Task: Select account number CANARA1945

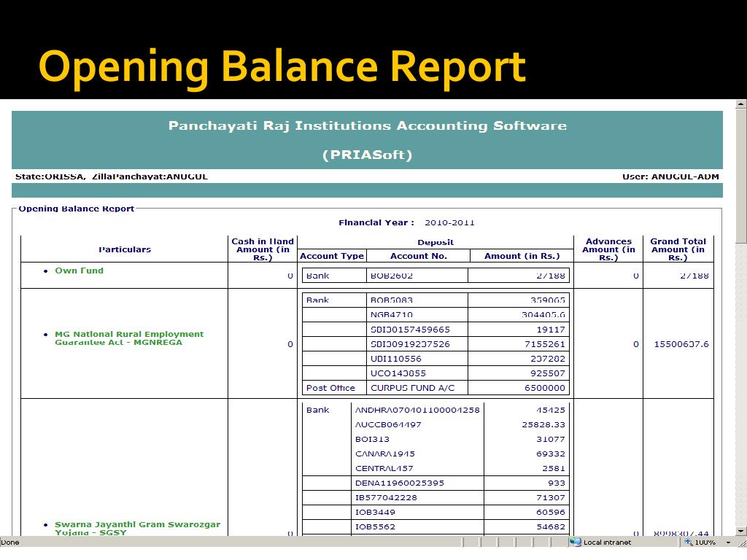Action: point(385,454)
